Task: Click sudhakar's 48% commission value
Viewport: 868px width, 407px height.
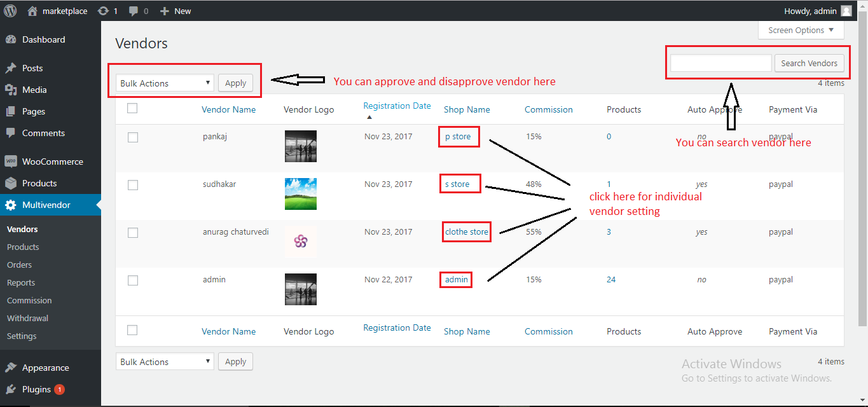Action: [x=534, y=184]
